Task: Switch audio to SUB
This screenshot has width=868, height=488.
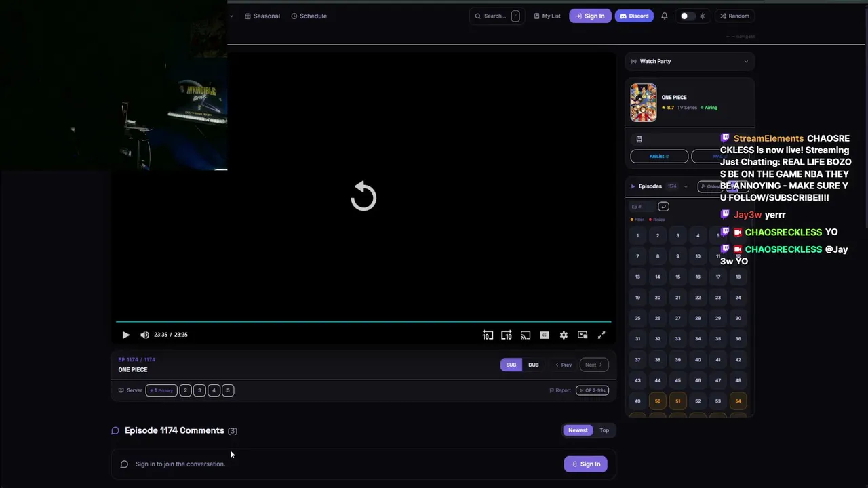Action: (x=511, y=365)
